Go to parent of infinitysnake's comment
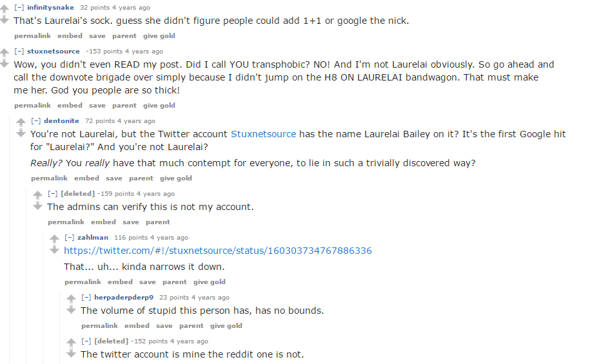Viewport: 597px width, 364px height. (124, 36)
